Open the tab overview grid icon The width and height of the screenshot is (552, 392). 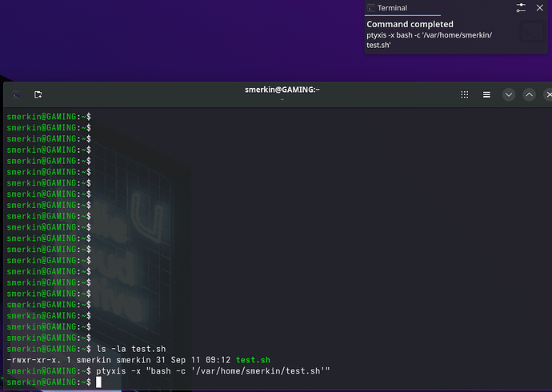pos(465,94)
